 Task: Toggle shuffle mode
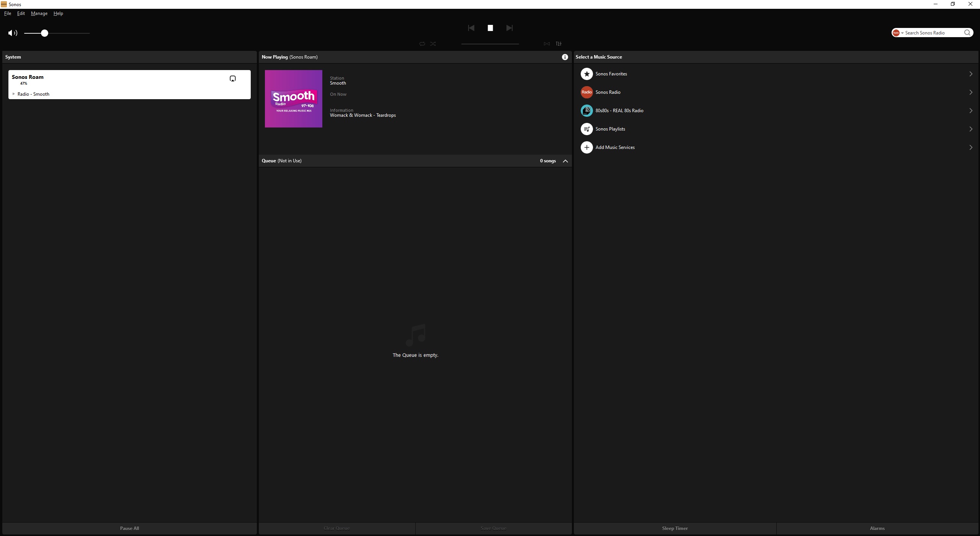pos(433,44)
